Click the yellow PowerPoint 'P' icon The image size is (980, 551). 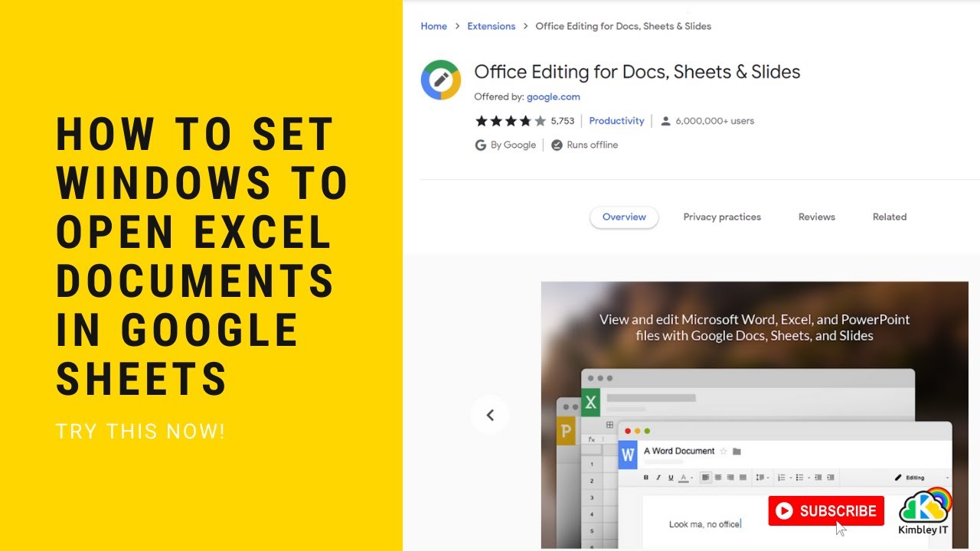coord(566,432)
